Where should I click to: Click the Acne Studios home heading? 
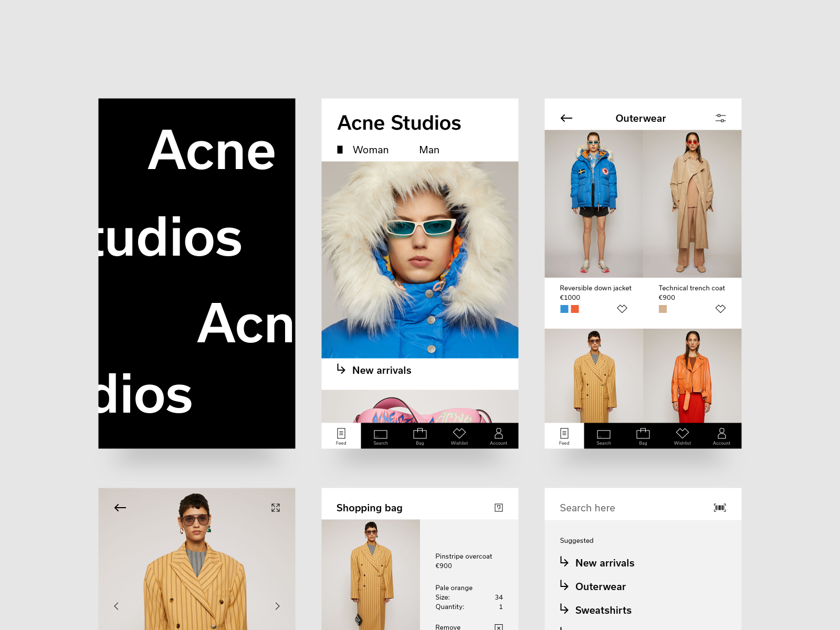(399, 123)
